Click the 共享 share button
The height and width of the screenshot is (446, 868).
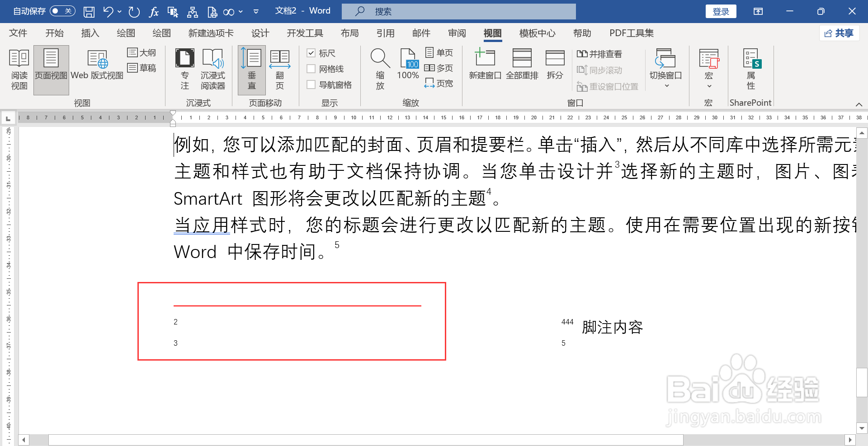point(839,33)
